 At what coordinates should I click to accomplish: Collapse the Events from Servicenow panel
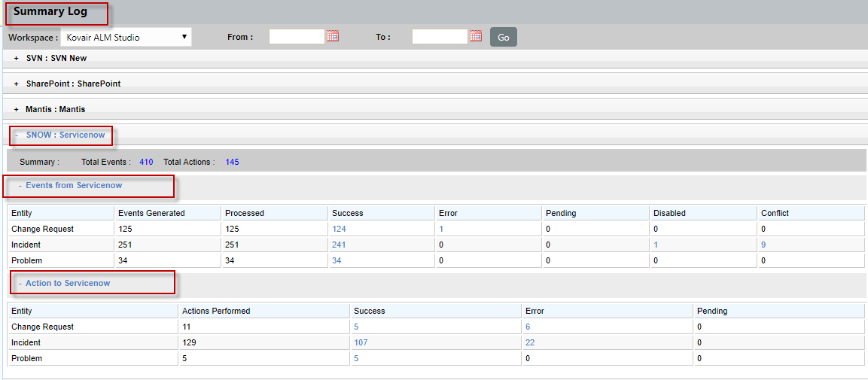[73, 185]
